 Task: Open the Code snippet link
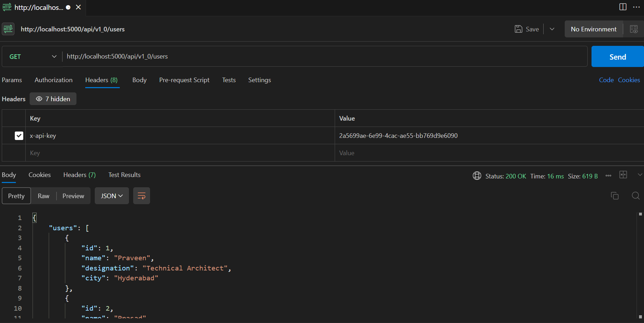606,80
